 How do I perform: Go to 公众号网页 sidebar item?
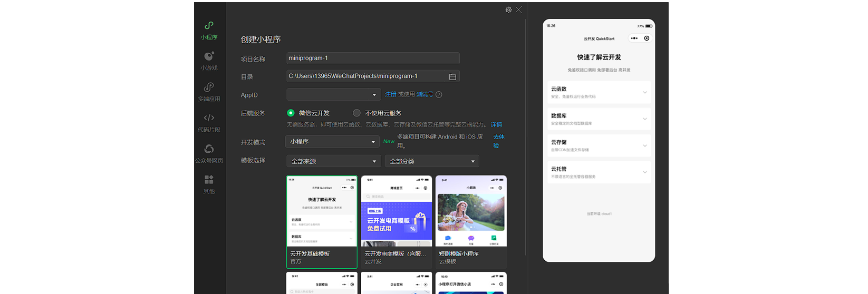tap(209, 153)
